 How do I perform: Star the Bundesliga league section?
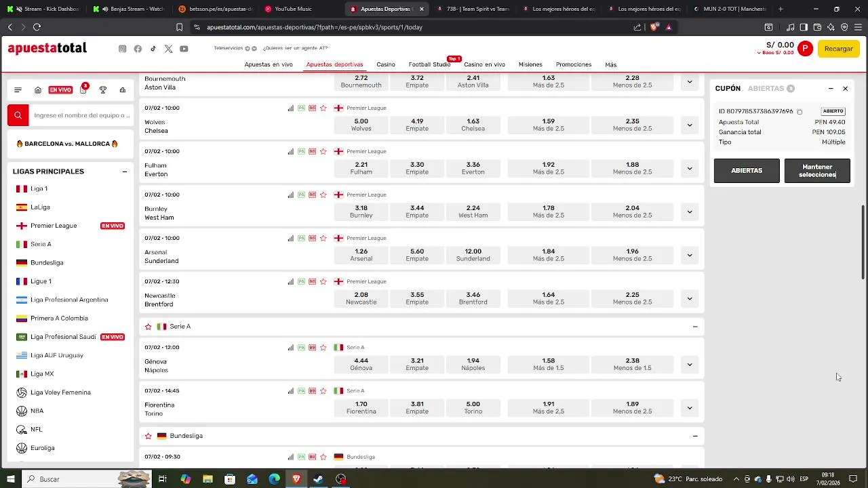(149, 436)
